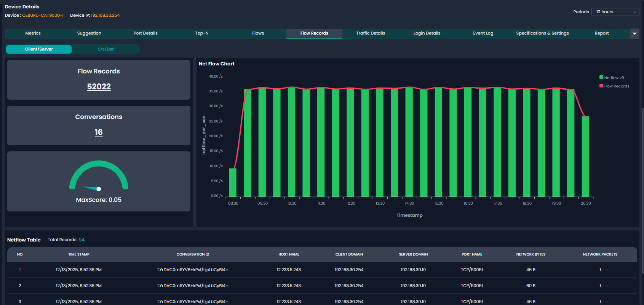
Task: Click row 1 timestamp 12/13/2025, 8:52:38 PM
Action: [79, 270]
